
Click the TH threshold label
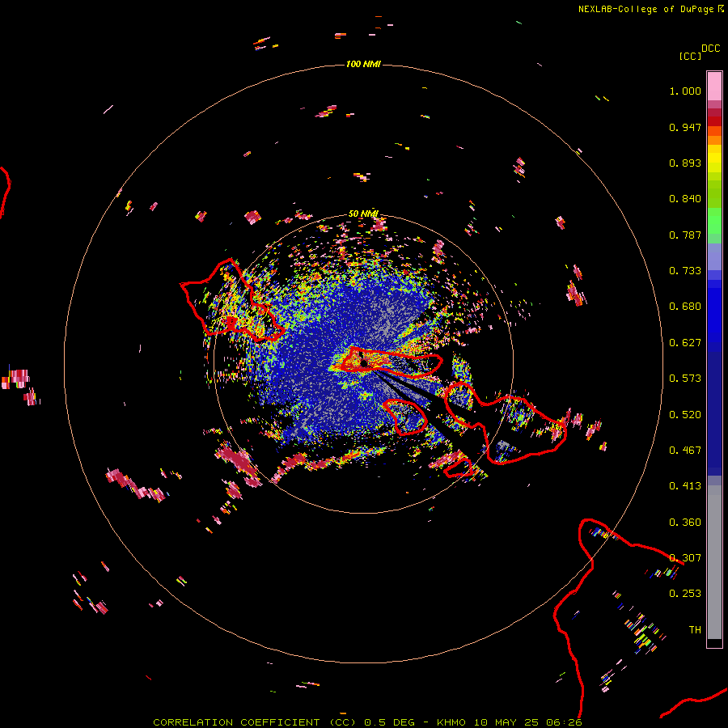[695, 630]
